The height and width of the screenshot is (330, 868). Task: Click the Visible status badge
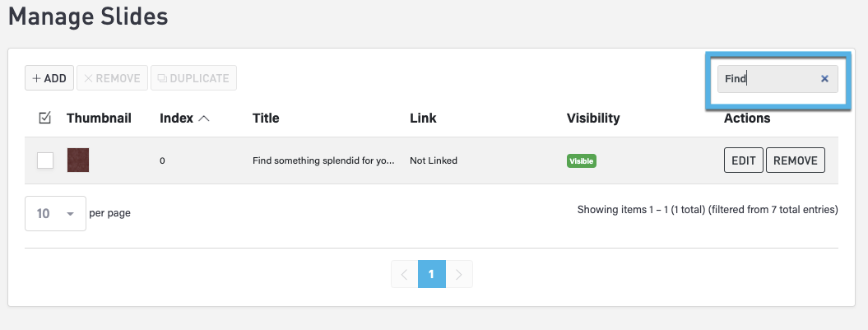(581, 161)
